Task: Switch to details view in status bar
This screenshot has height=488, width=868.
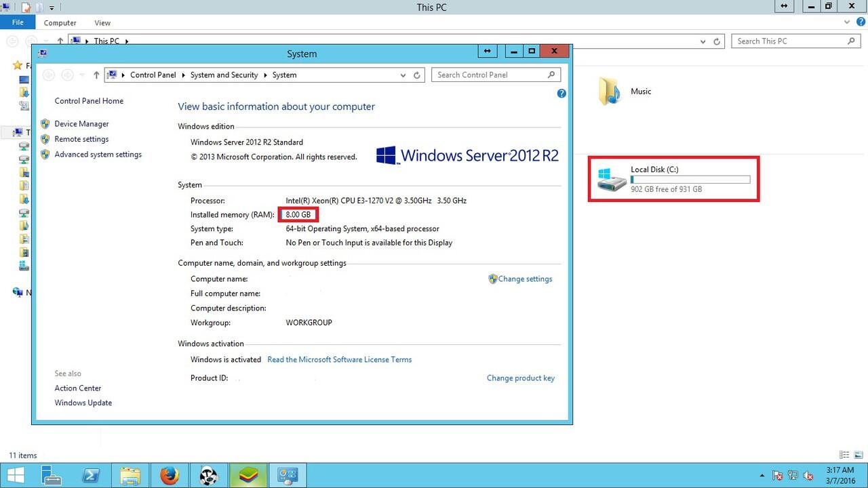Action: (x=844, y=455)
